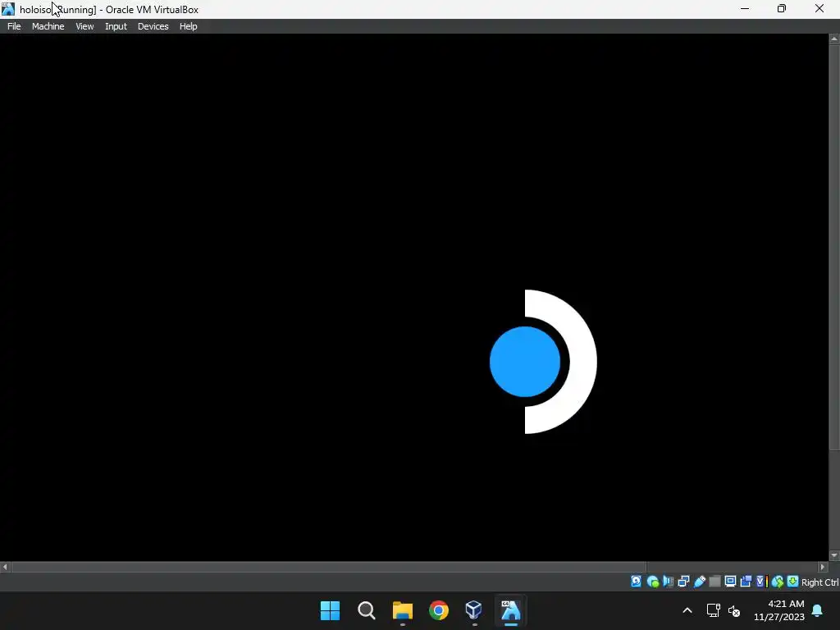Click the keyboard capture arrow icon

coord(793,582)
